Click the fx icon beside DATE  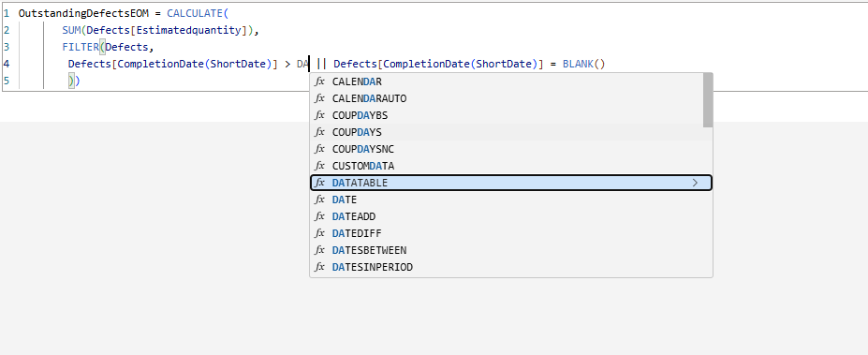[x=319, y=200]
